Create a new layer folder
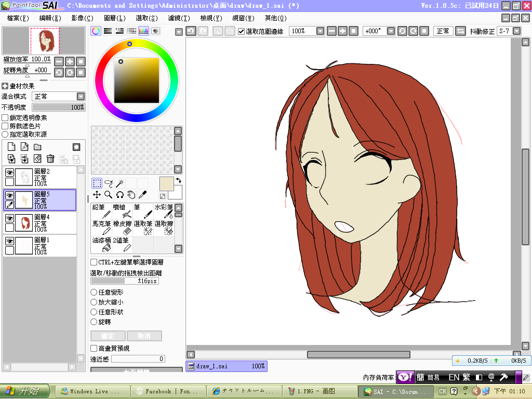The height and width of the screenshot is (399, 532). [37, 147]
